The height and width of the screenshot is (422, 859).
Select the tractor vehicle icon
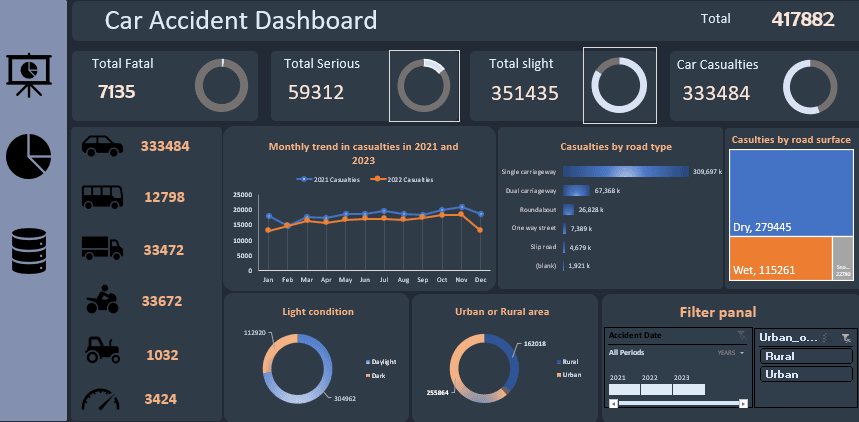pyautogui.click(x=102, y=350)
